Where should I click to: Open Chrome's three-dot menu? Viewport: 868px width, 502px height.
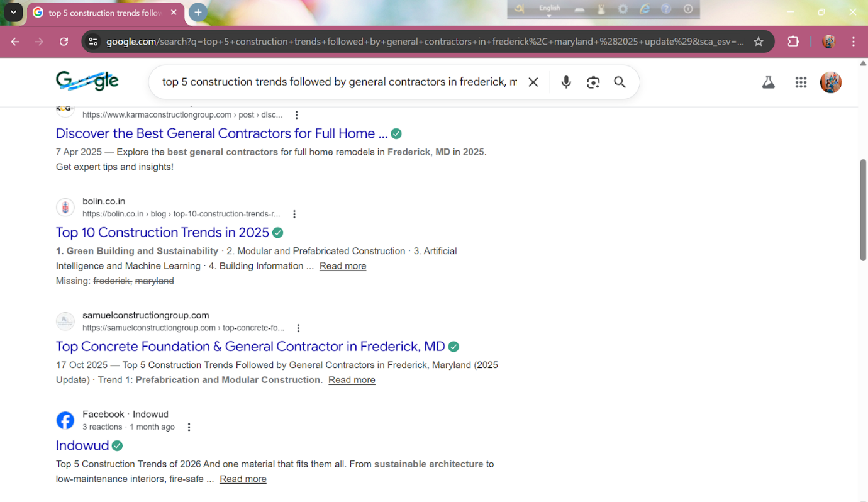point(853,42)
